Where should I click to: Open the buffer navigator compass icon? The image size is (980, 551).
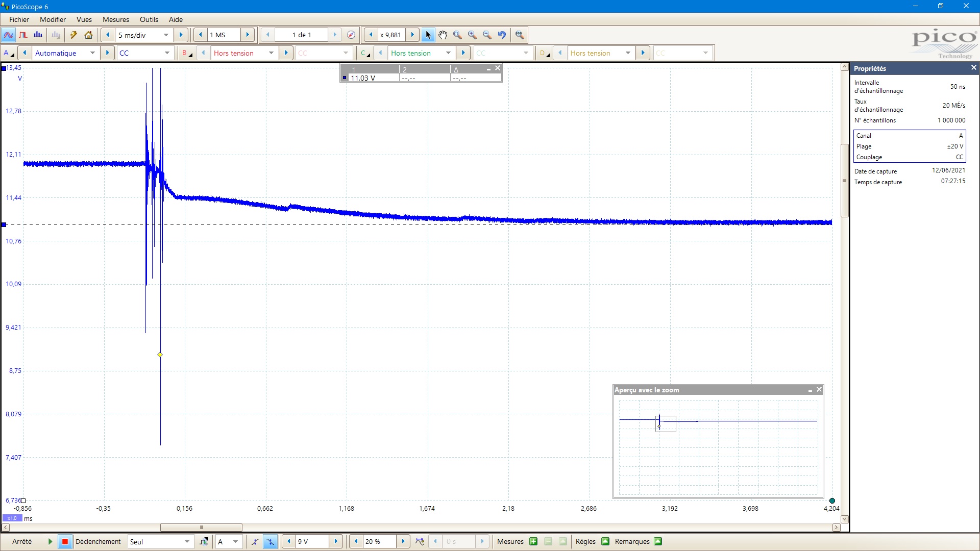(351, 35)
